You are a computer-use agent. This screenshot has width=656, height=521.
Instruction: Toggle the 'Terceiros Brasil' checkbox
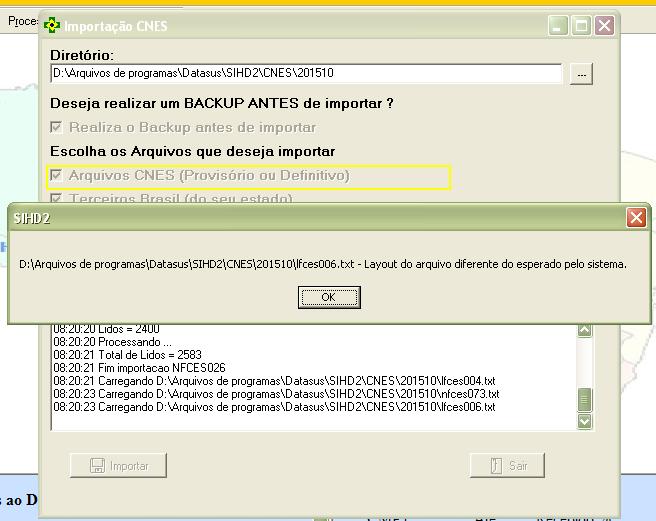[x=57, y=199]
